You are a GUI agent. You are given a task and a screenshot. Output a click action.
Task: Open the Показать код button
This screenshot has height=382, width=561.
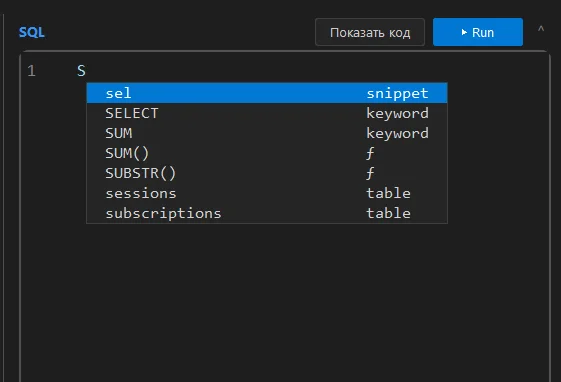[370, 32]
